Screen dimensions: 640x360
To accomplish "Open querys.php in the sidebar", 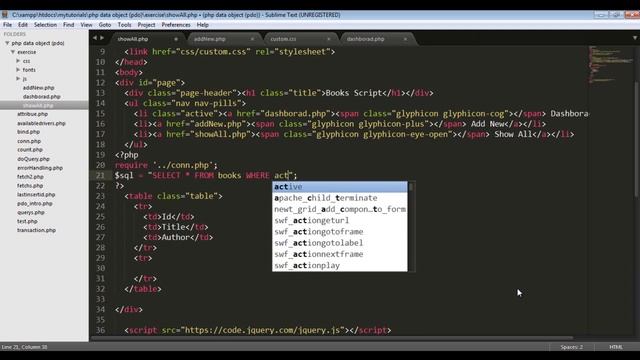I will [31, 213].
